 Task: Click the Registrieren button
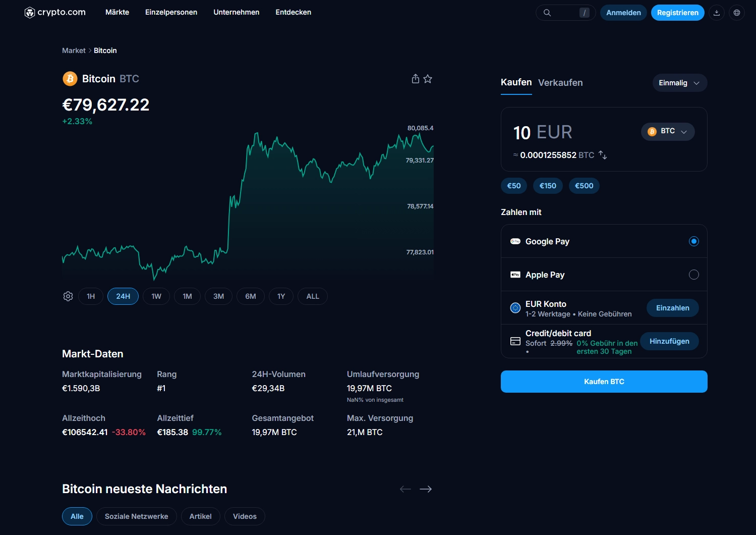(x=677, y=13)
